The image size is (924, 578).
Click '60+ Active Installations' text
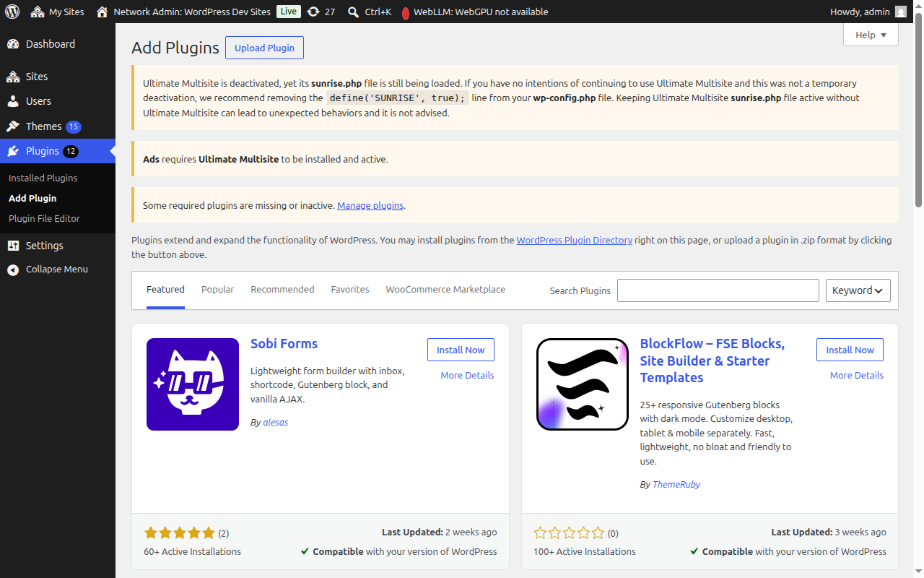tap(192, 551)
